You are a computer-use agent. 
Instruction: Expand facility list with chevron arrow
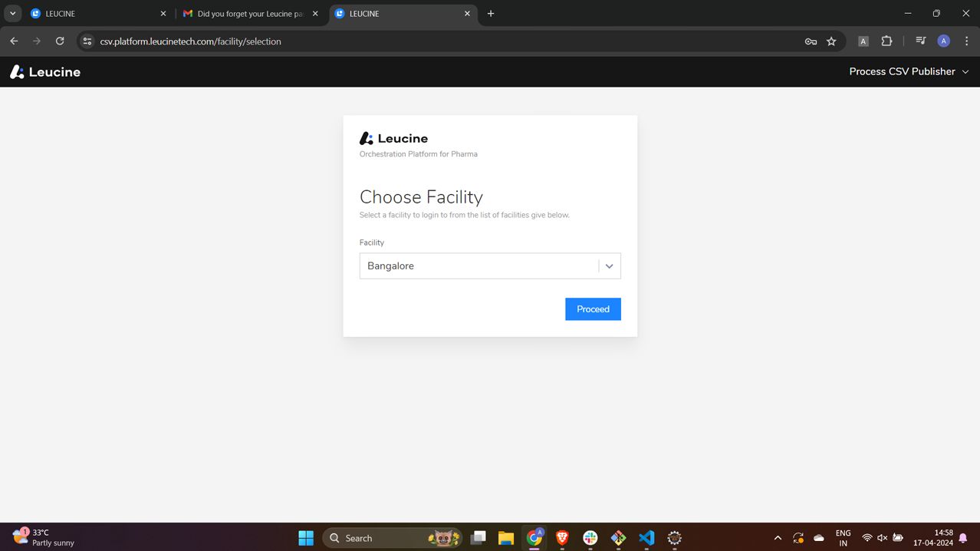tap(610, 266)
